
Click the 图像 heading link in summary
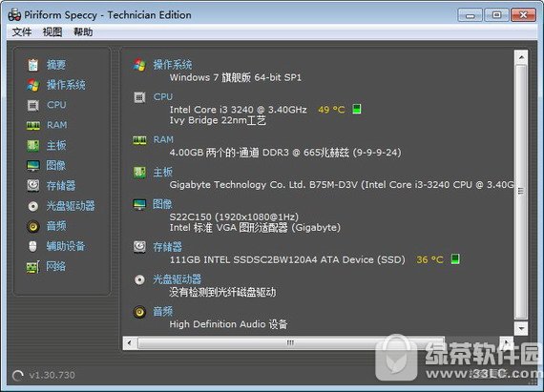[x=162, y=204]
